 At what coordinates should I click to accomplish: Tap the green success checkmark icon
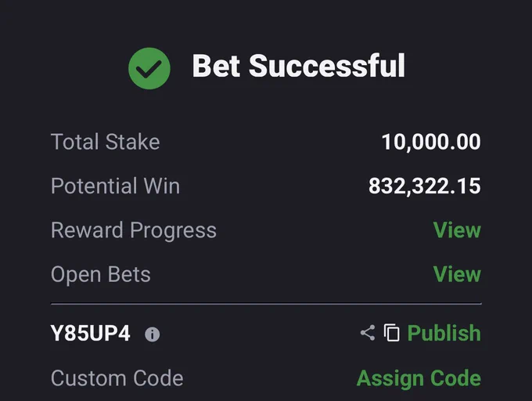pyautogui.click(x=149, y=69)
